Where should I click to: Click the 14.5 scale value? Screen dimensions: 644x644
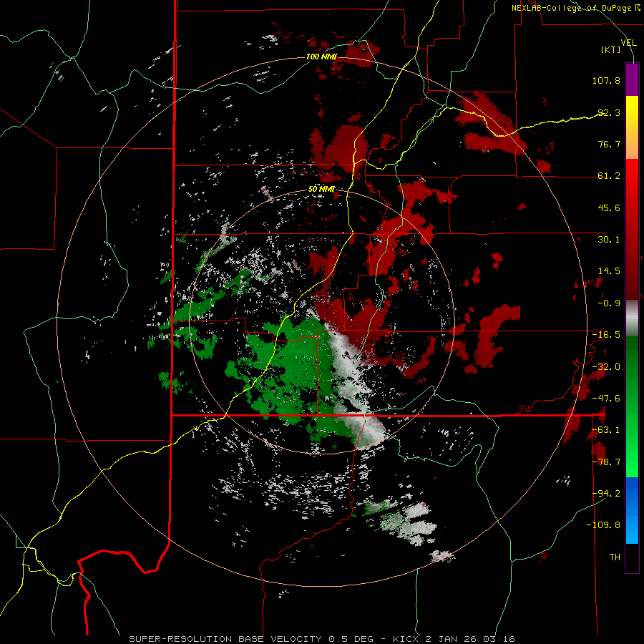(609, 271)
